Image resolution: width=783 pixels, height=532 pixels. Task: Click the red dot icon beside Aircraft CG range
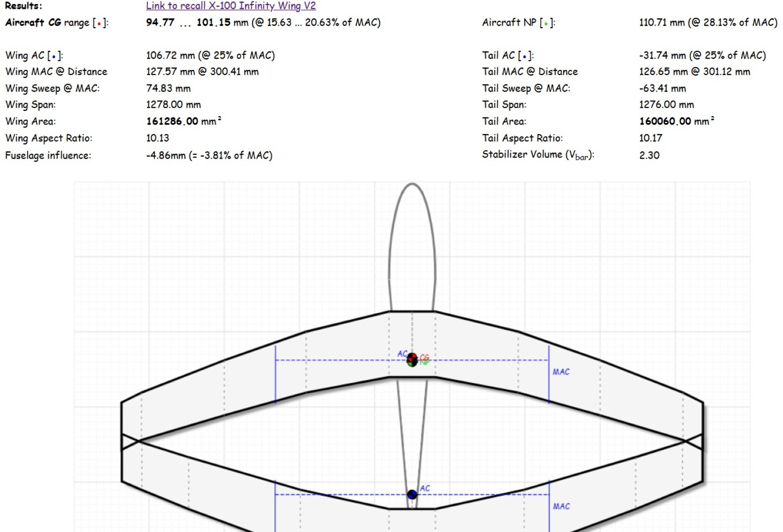[99, 24]
